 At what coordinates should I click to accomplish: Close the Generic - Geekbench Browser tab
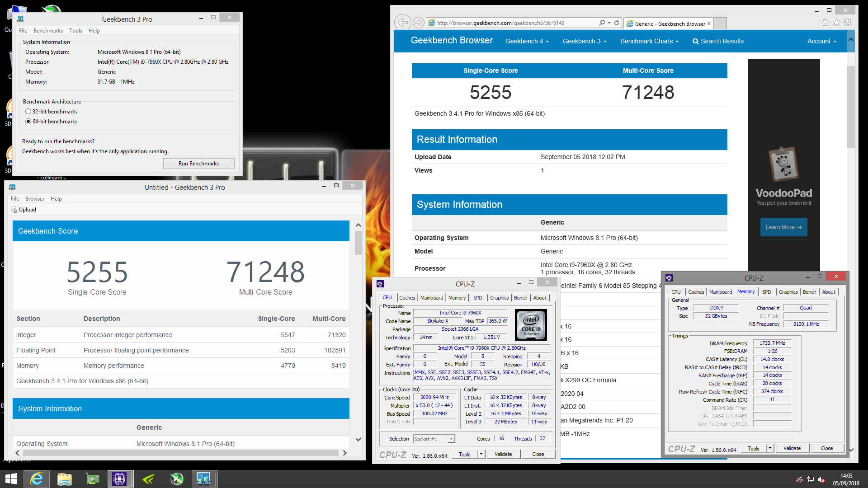709,23
